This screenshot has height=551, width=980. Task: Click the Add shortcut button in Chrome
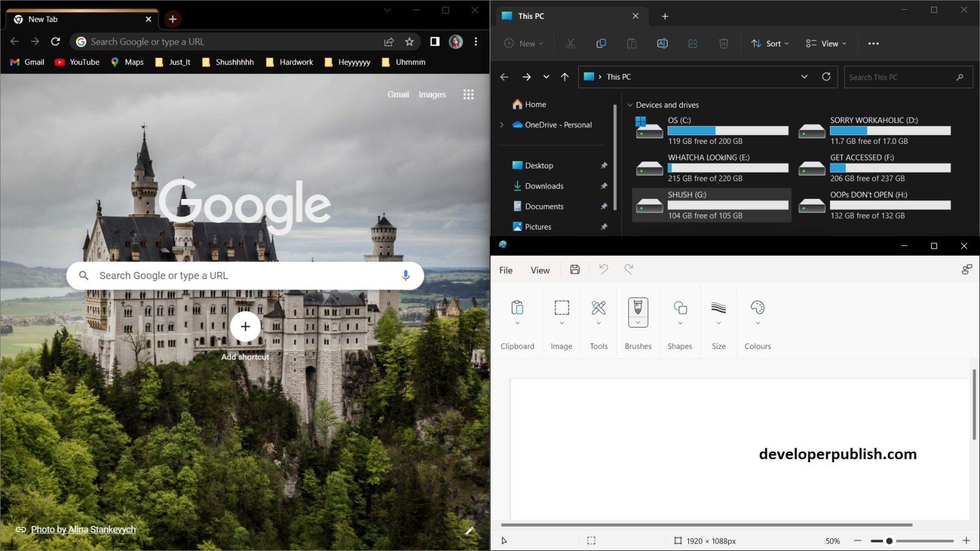245,326
